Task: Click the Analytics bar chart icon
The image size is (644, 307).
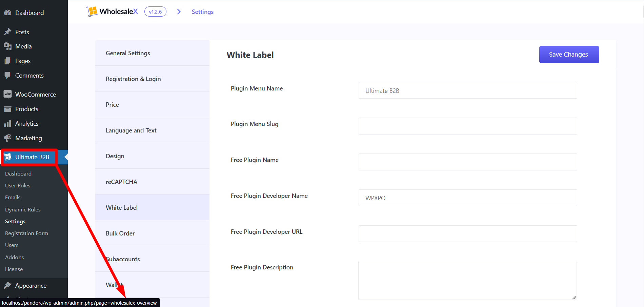Action: (8, 124)
